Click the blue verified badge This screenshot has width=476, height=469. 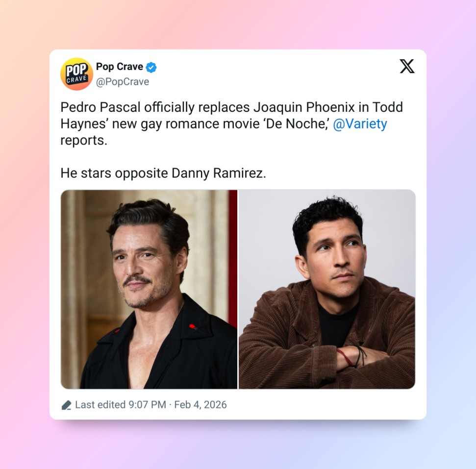[x=151, y=67]
